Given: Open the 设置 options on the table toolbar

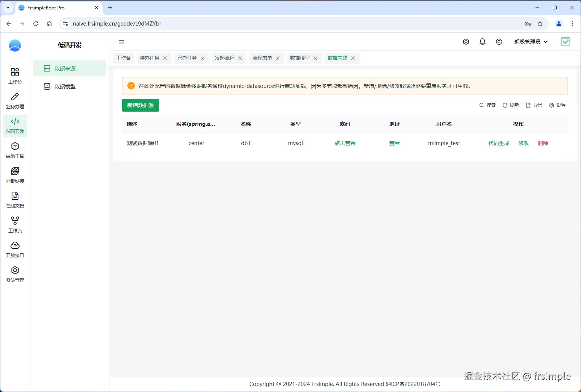Looking at the screenshot, I should [558, 105].
